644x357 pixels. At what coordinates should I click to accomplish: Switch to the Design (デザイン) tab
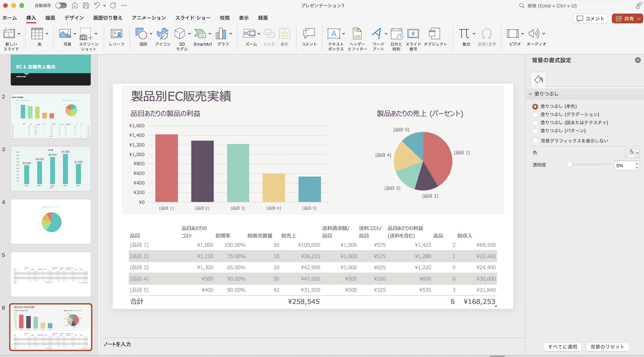coord(74,18)
